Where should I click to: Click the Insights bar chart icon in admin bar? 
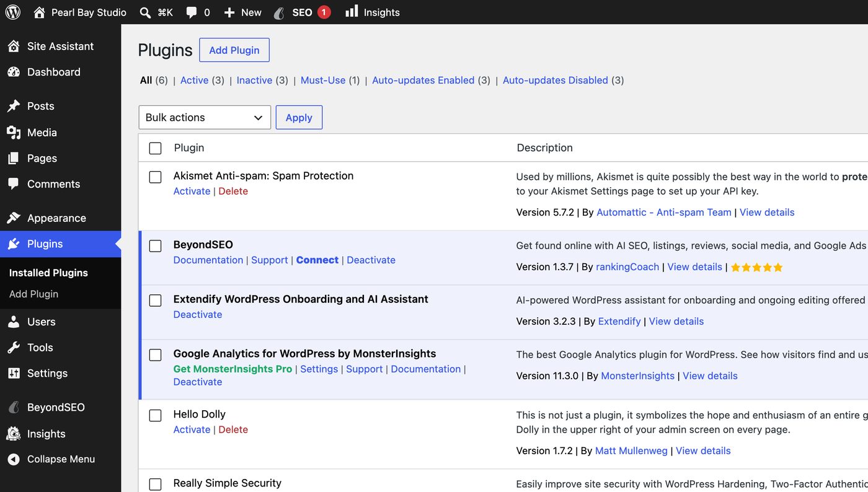[x=352, y=11]
